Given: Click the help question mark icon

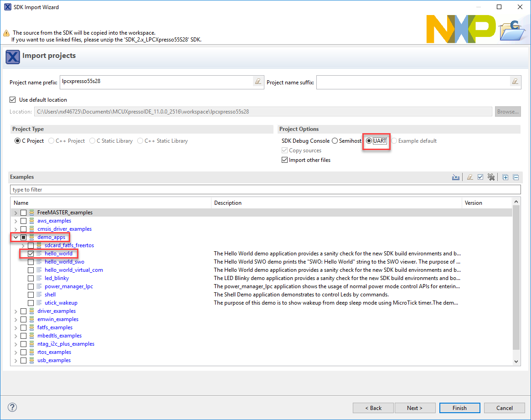Looking at the screenshot, I should coord(12,407).
